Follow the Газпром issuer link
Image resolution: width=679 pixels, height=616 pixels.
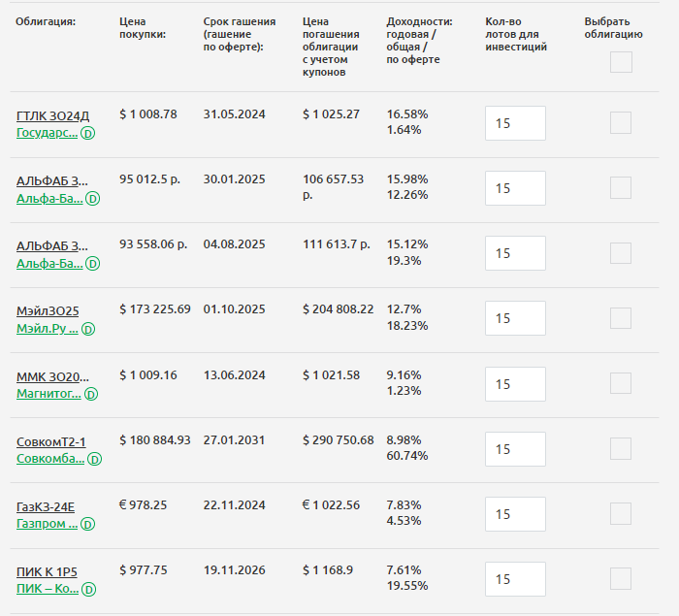47,524
